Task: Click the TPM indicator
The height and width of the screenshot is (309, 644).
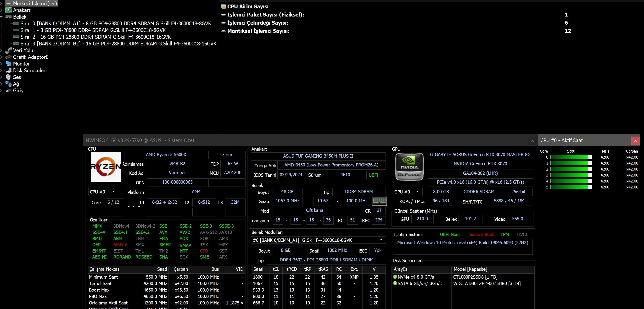Action: (x=504, y=235)
